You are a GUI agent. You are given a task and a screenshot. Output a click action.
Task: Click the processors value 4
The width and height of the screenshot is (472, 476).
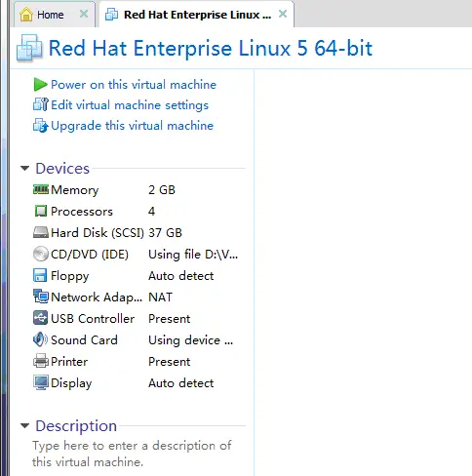pos(151,212)
